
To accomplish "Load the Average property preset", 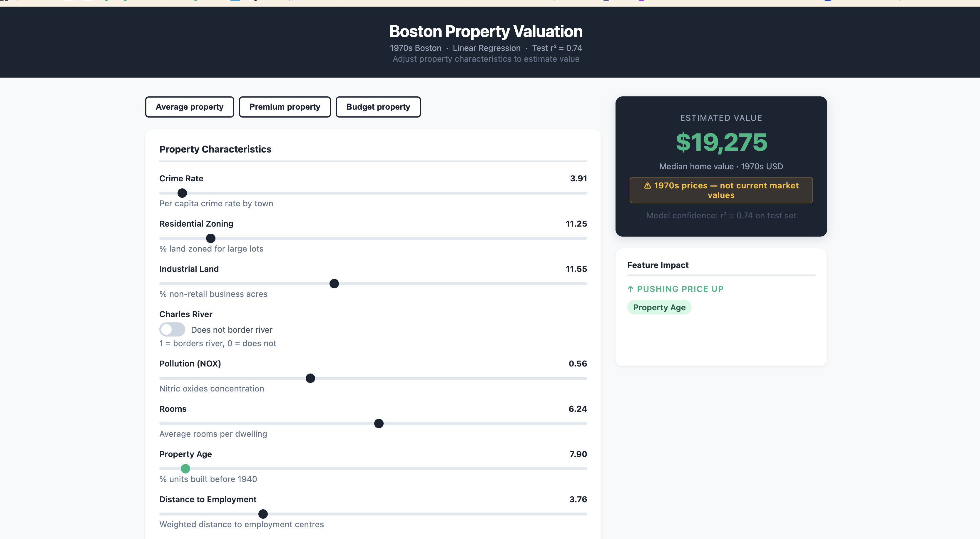I will coord(190,107).
